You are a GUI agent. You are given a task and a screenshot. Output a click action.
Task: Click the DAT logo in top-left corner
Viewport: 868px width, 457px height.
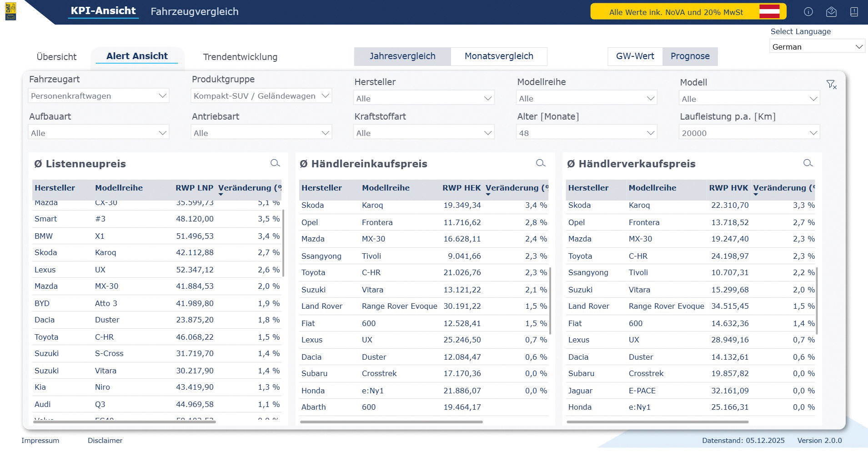point(10,12)
